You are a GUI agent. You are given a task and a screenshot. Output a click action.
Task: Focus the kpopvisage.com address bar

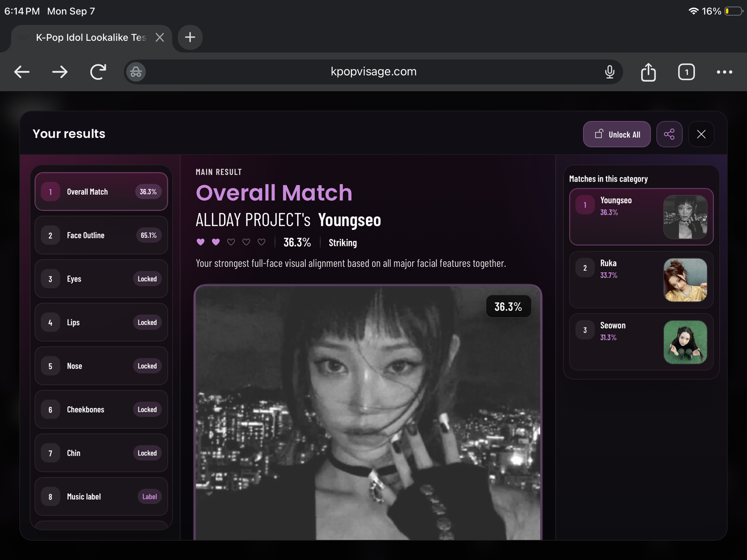[373, 72]
